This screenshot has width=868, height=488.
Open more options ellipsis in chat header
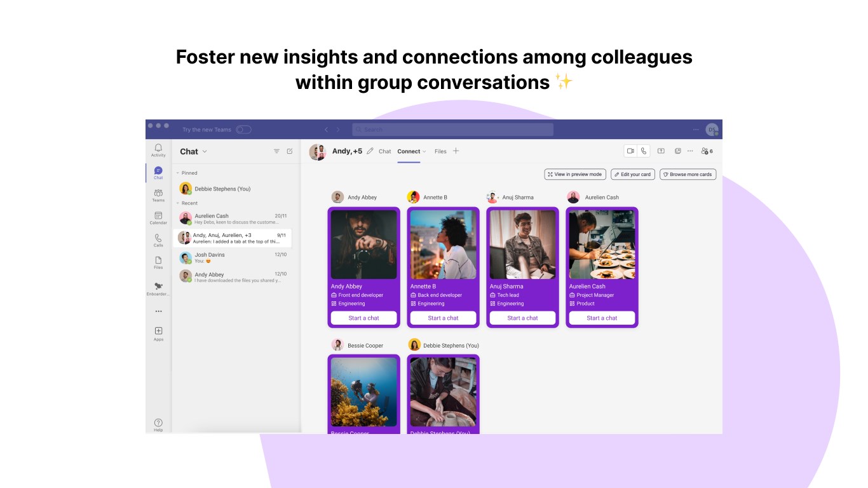[x=690, y=151]
